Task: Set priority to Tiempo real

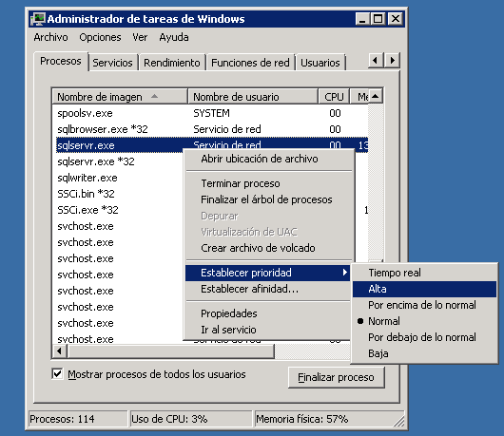Action: 424,273
